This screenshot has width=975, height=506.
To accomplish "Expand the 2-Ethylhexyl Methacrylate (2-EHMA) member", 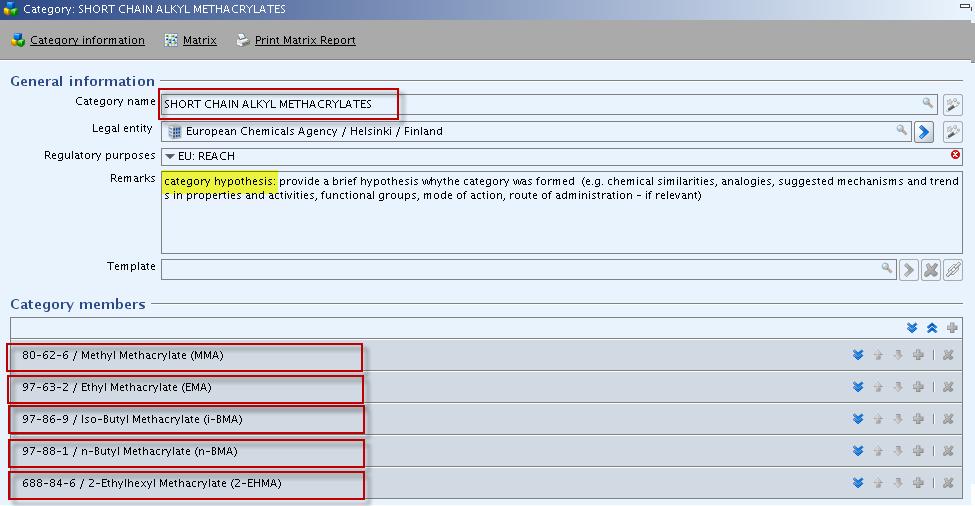I will point(858,482).
